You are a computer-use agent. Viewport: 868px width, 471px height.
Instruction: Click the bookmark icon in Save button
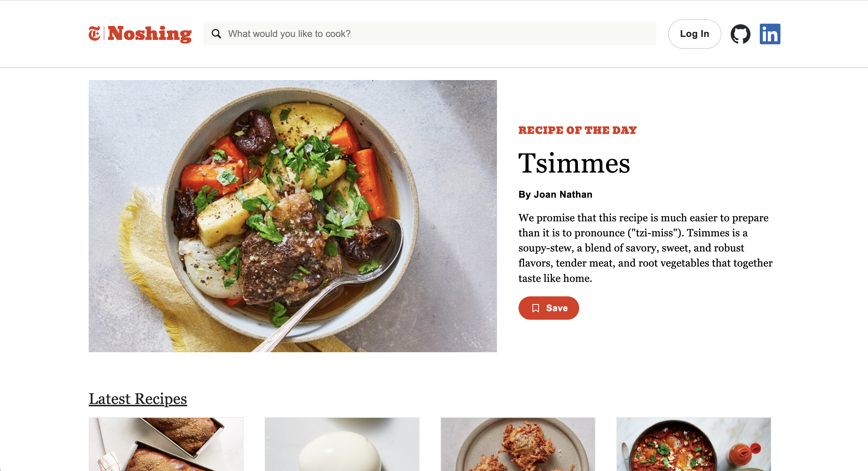[536, 308]
